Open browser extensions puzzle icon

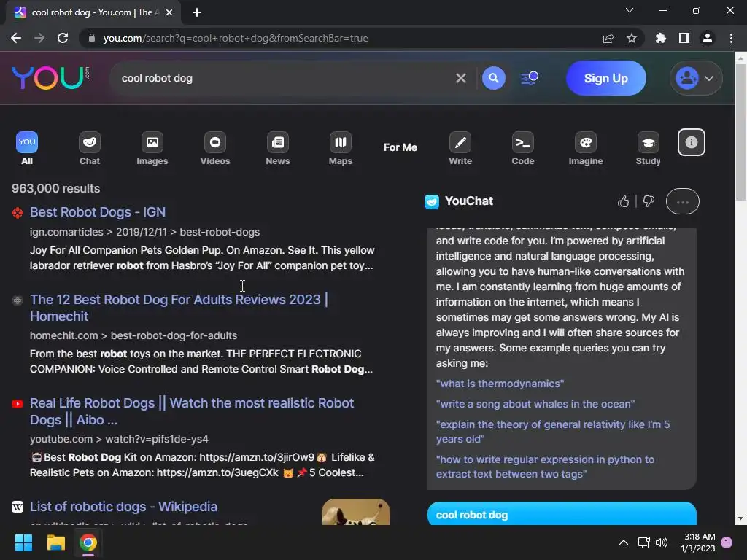tap(660, 38)
